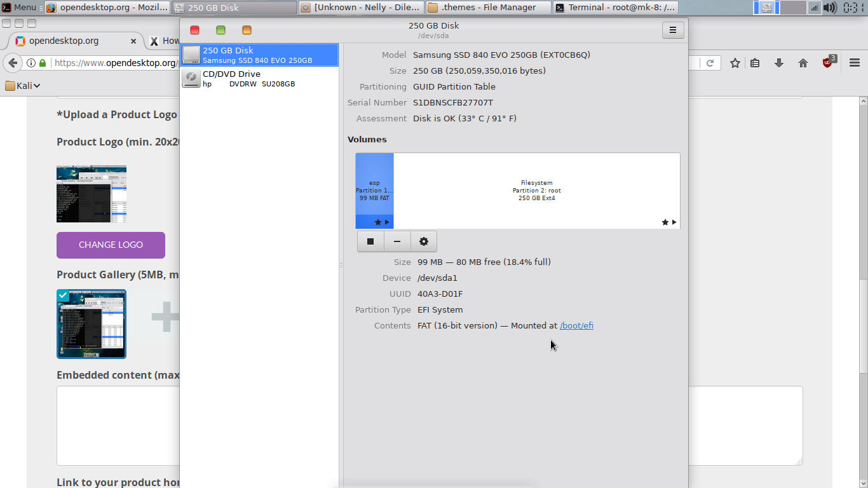
Task: Click the workspace switcher disk icon in panel
Action: (767, 8)
